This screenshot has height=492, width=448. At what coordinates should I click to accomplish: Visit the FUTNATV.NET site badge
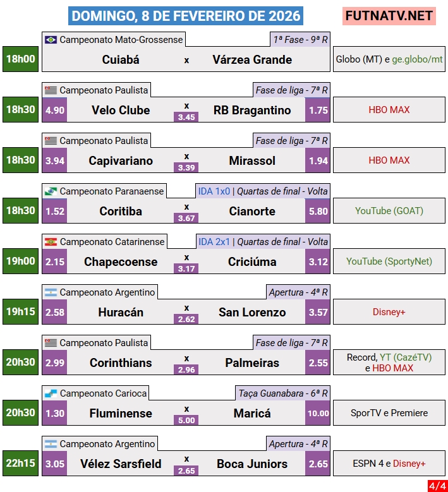coord(389,16)
